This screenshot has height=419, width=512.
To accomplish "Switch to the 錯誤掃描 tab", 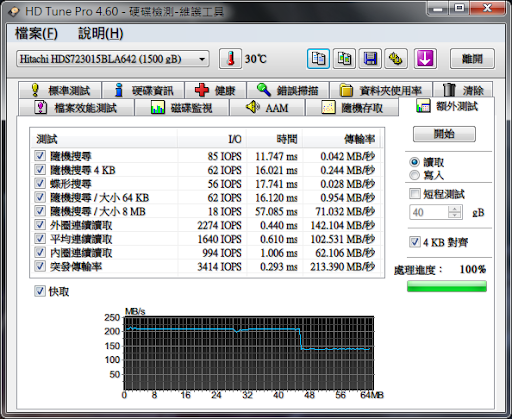I will click(x=288, y=90).
